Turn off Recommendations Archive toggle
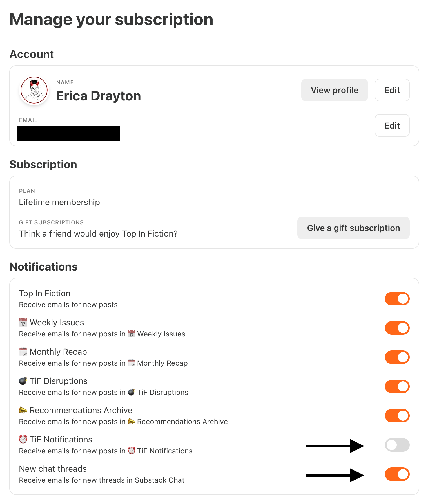The height and width of the screenshot is (504, 428). point(397,416)
